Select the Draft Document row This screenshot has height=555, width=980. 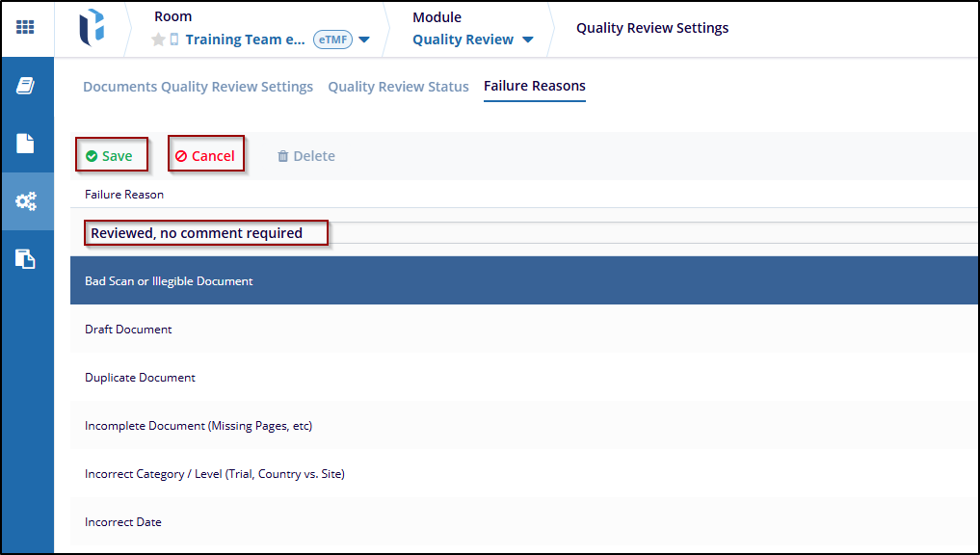click(128, 330)
